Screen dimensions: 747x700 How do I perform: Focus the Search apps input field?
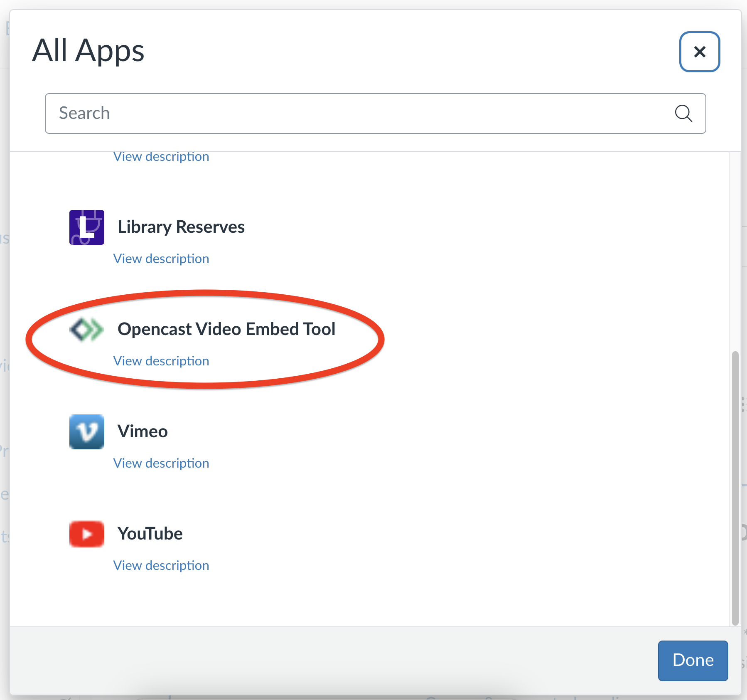click(375, 113)
